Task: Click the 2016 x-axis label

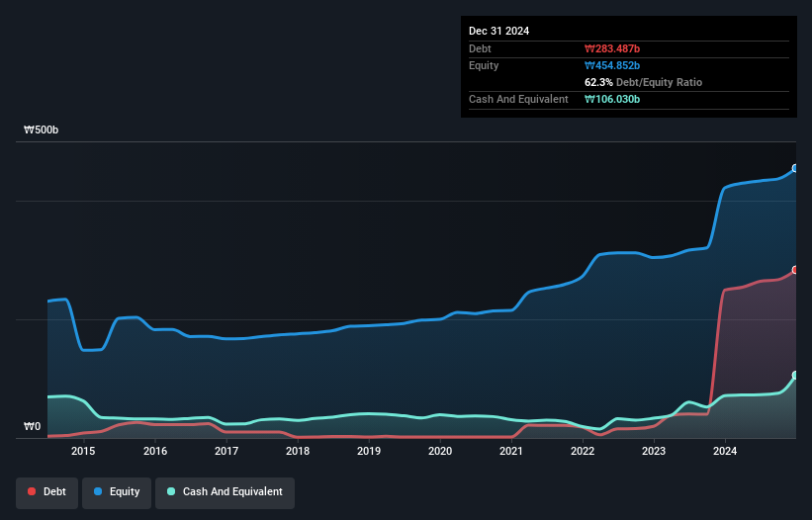Action: click(x=155, y=451)
